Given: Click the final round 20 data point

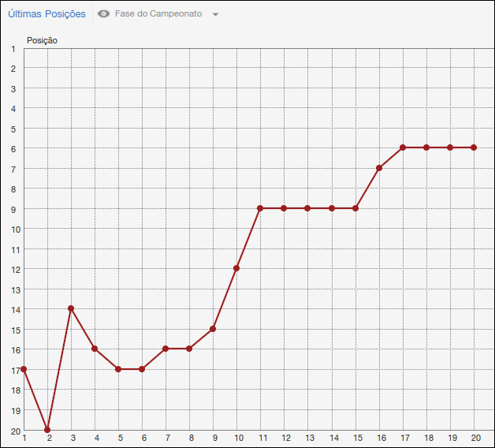Looking at the screenshot, I should (x=474, y=147).
